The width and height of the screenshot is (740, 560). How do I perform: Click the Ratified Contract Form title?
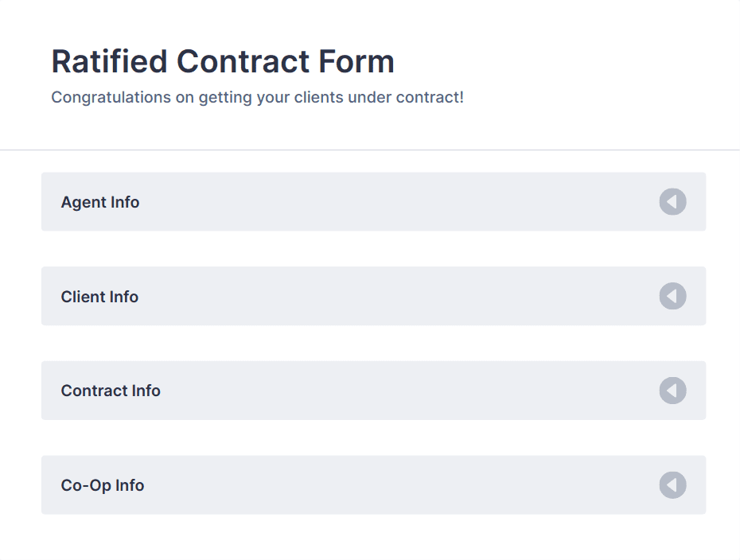(222, 61)
